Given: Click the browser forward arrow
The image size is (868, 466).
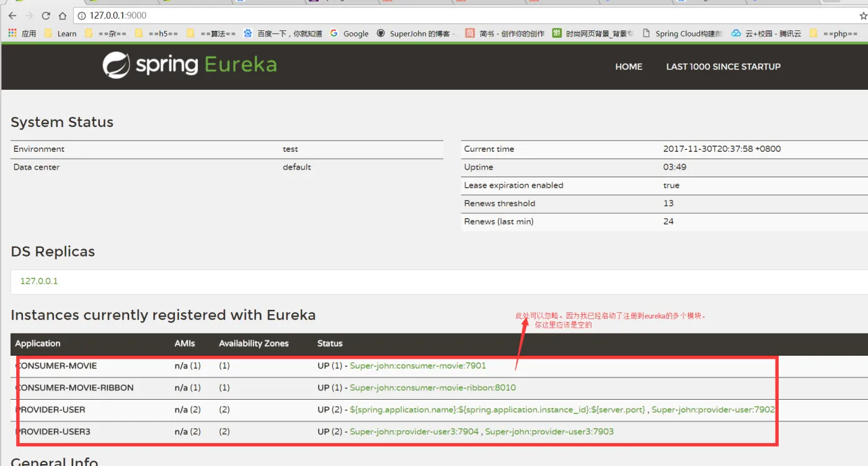Looking at the screenshot, I should pos(29,15).
